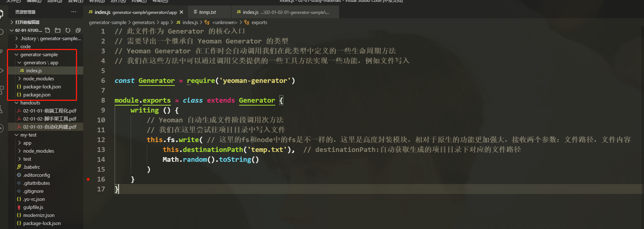
Task: Click module.exports on line 8
Action: tap(142, 100)
